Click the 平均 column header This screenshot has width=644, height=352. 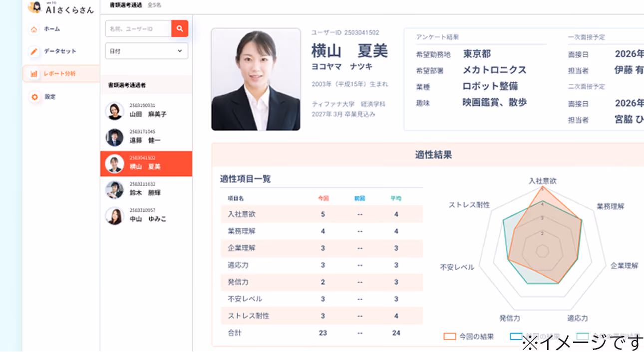pyautogui.click(x=396, y=198)
